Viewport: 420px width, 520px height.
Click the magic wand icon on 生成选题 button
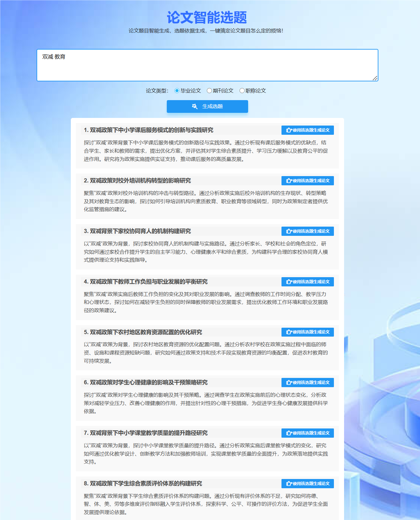click(x=195, y=106)
